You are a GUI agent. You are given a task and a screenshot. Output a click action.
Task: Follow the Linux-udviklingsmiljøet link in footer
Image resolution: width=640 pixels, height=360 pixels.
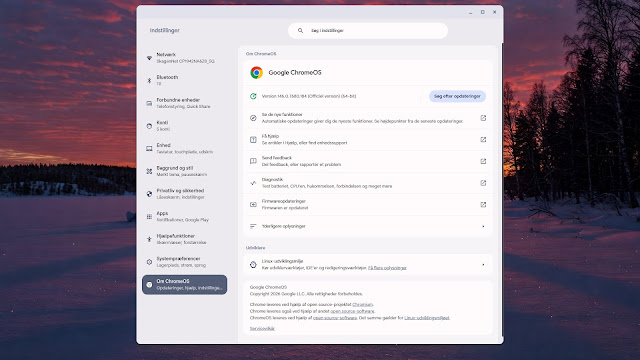tap(427, 318)
